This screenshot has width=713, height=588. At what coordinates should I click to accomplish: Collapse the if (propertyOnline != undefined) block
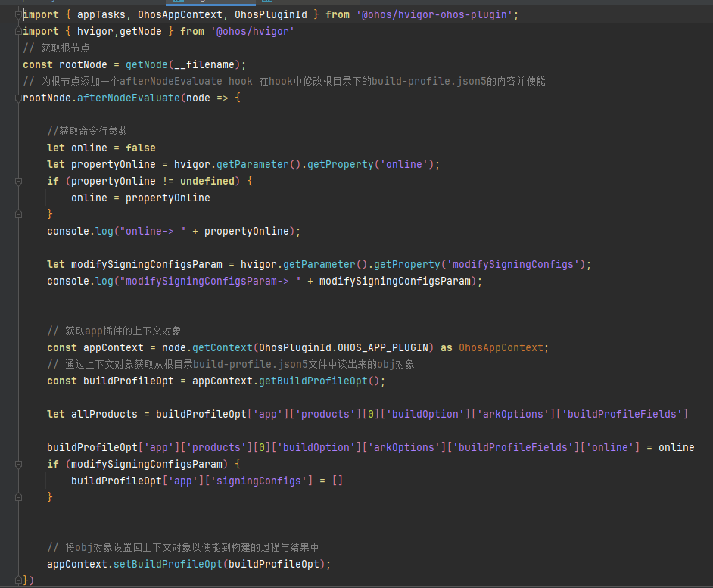(x=18, y=182)
